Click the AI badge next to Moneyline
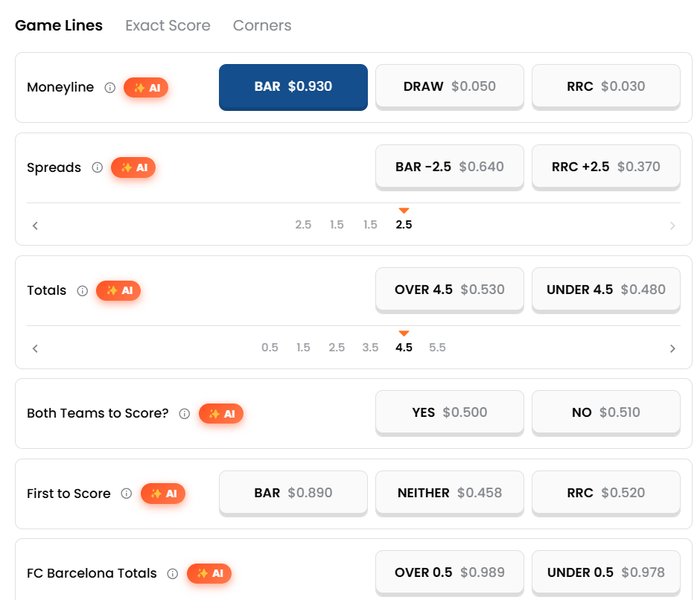The height and width of the screenshot is (600, 700). coord(146,88)
